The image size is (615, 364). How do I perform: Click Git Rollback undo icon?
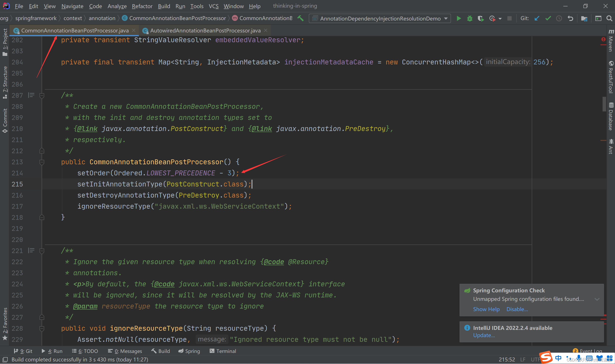tap(570, 18)
